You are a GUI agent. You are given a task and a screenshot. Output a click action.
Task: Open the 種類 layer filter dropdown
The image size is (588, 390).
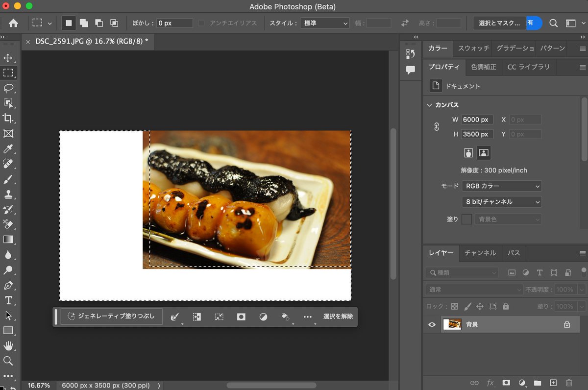(461, 272)
